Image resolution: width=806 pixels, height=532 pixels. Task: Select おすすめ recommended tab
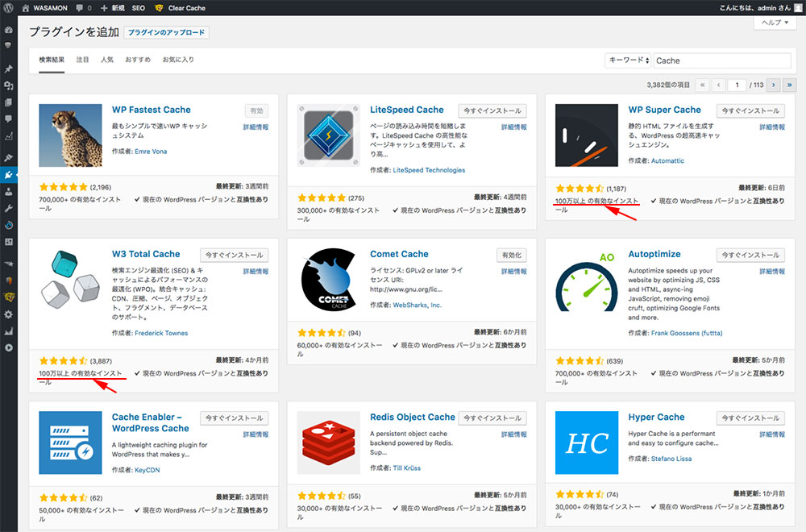click(138, 60)
